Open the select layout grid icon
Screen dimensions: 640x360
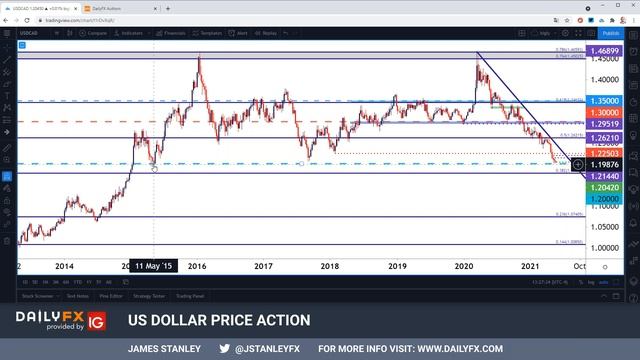click(x=522, y=33)
